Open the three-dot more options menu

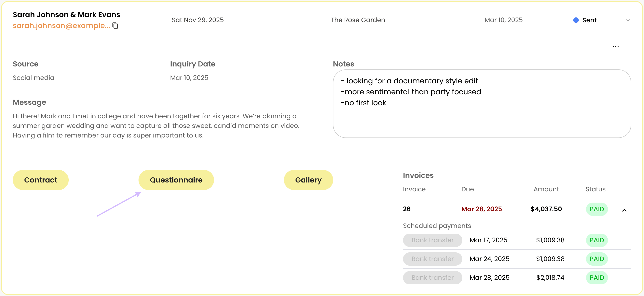(615, 47)
